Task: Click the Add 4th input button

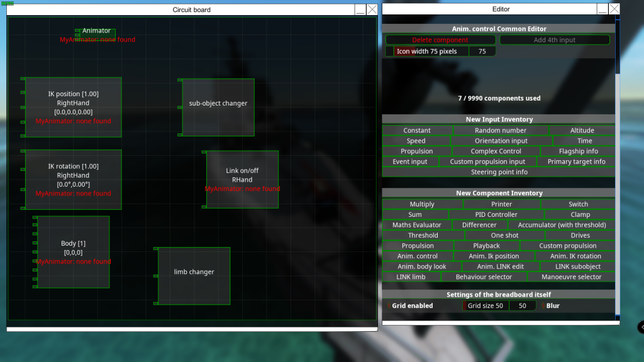Action: pyautogui.click(x=554, y=40)
